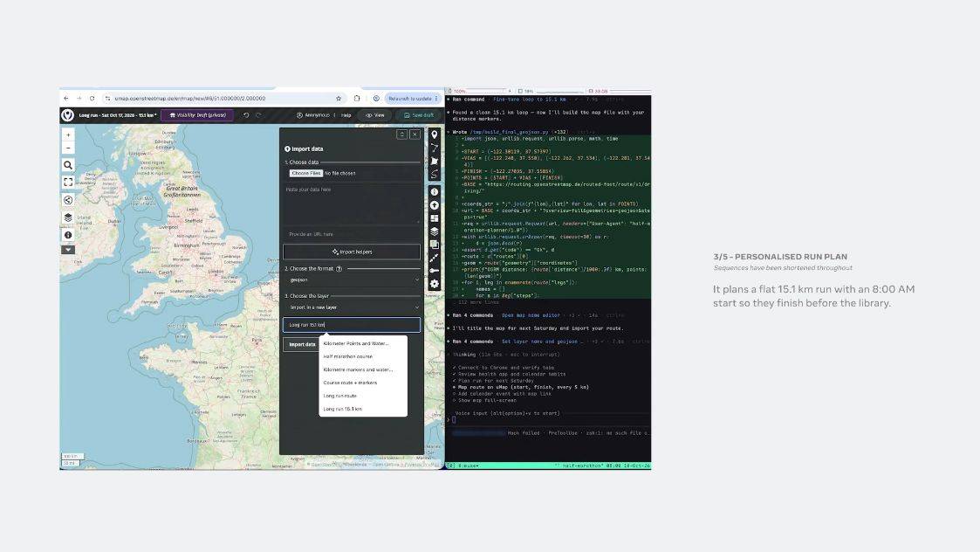Select the draw polyline tool
Viewport: 980px width, 552px height.
435,148
